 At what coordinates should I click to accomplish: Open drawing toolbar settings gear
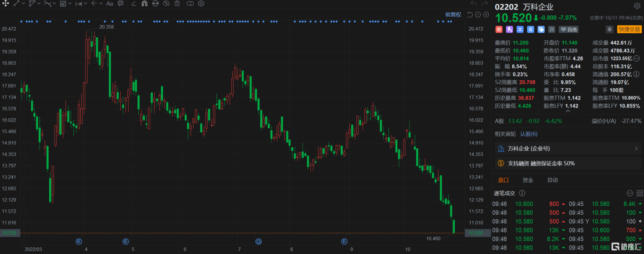pyautogui.click(x=201, y=4)
